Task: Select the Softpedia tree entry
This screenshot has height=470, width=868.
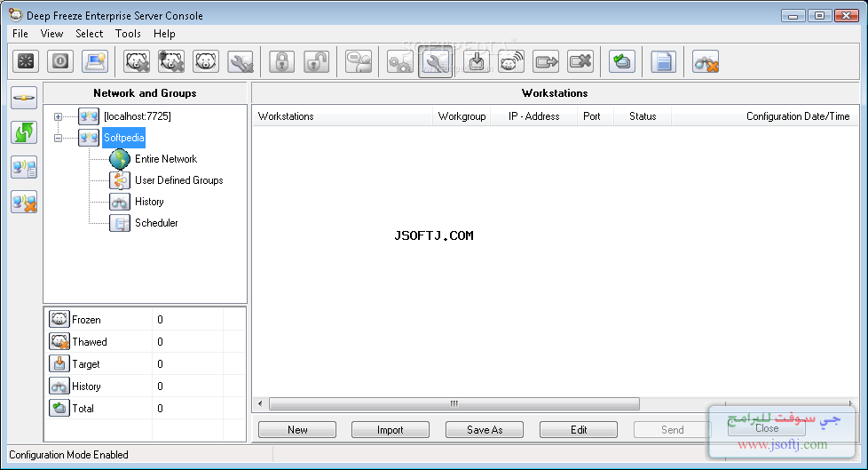Action: (124, 138)
